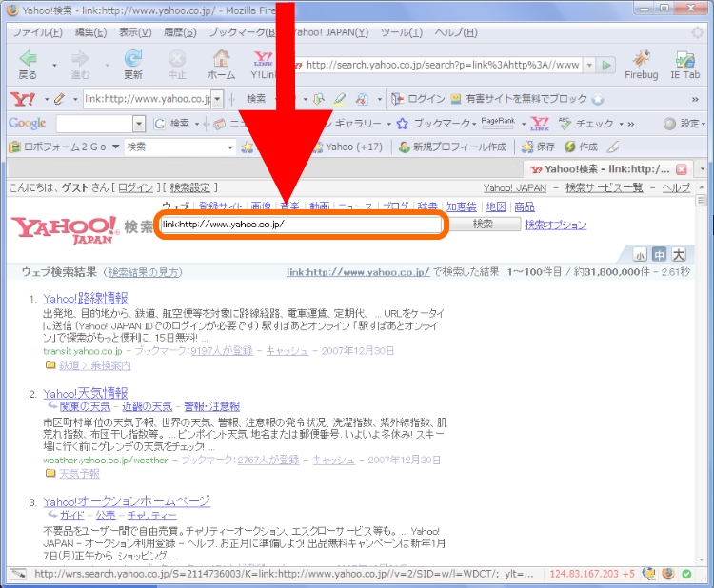Set text size to 小 small
The width and height of the screenshot is (714, 588).
coord(640,255)
